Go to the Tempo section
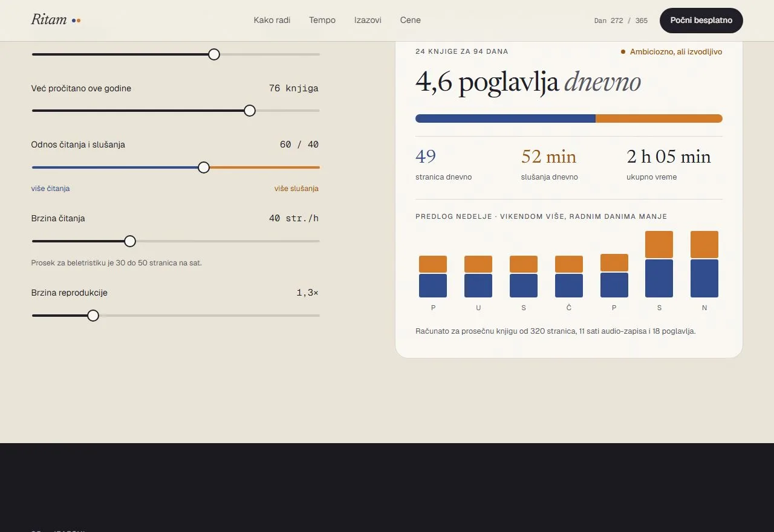Screen dimensions: 774x532 coord(322,20)
